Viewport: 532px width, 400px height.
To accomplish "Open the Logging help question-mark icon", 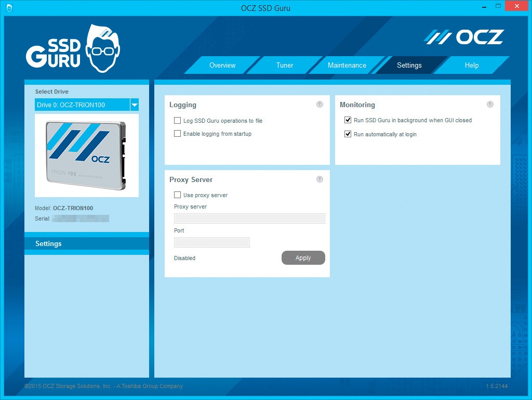I will pyautogui.click(x=320, y=104).
